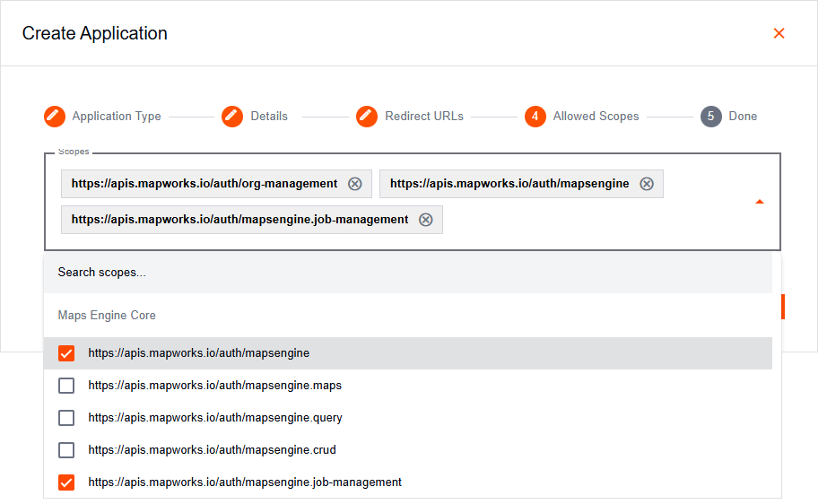The image size is (818, 504).
Task: Click the step 5 Done circle
Action: 711,117
